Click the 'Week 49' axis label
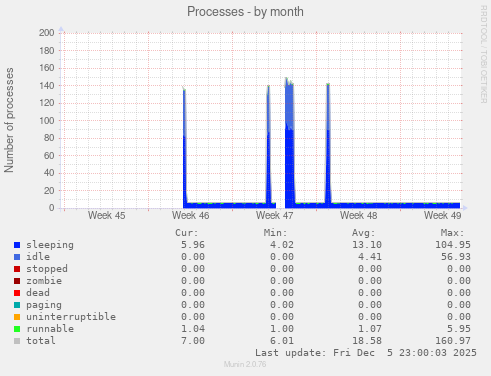The image size is (491, 376). pyautogui.click(x=443, y=215)
